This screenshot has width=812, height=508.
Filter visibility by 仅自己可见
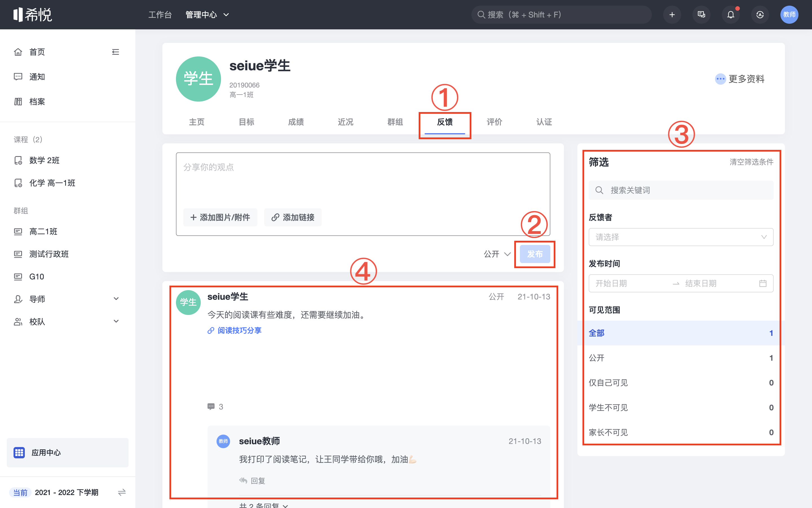pos(681,383)
